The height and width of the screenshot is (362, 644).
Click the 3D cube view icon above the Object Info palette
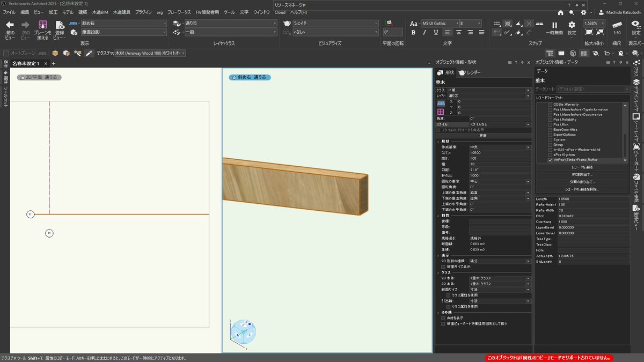tap(573, 53)
